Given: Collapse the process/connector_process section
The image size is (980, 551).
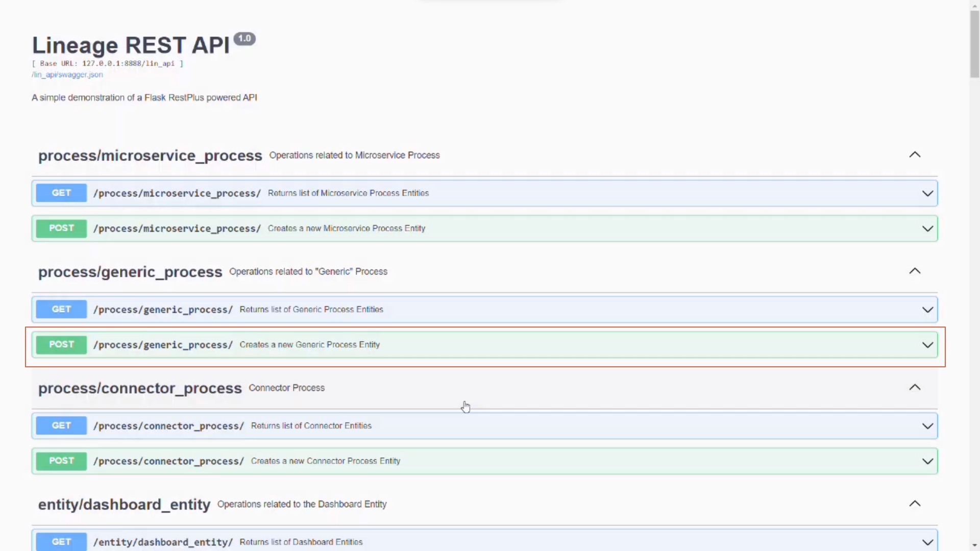Looking at the screenshot, I should tap(915, 387).
